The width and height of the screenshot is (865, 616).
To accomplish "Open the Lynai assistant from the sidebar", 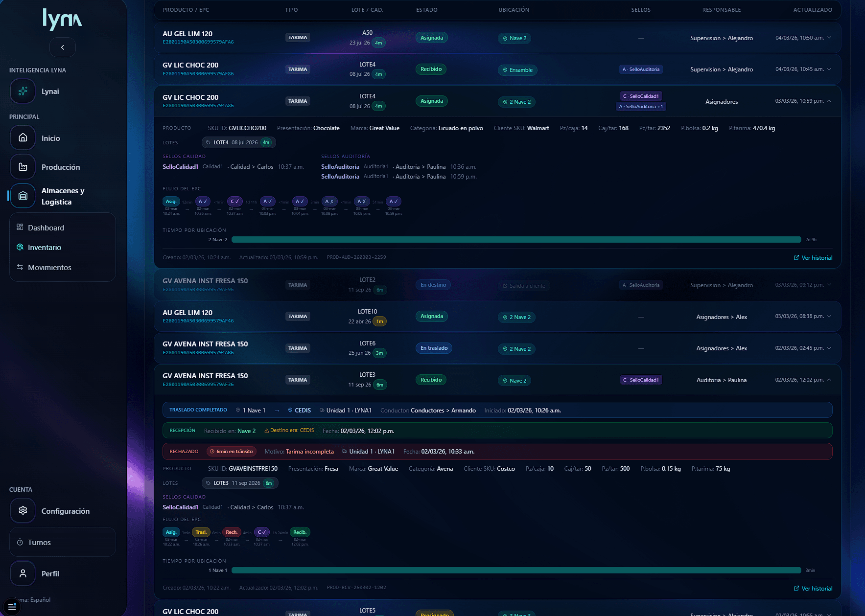I will click(23, 91).
